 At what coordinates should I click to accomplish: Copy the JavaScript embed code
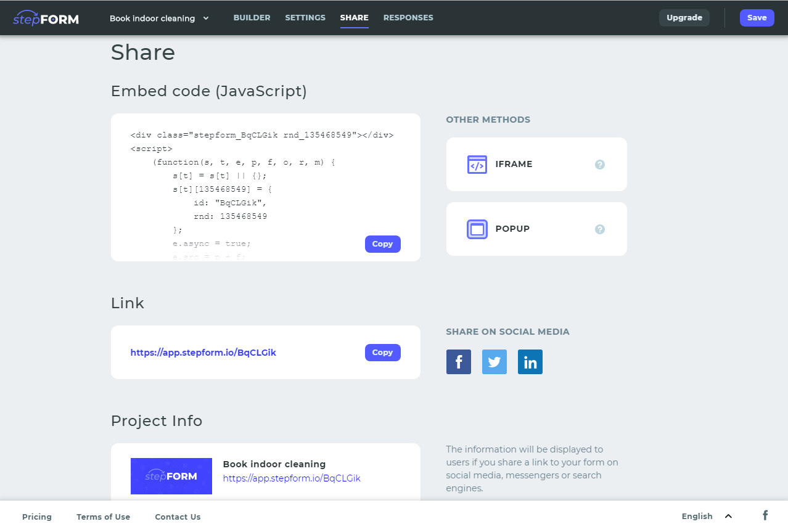[382, 244]
